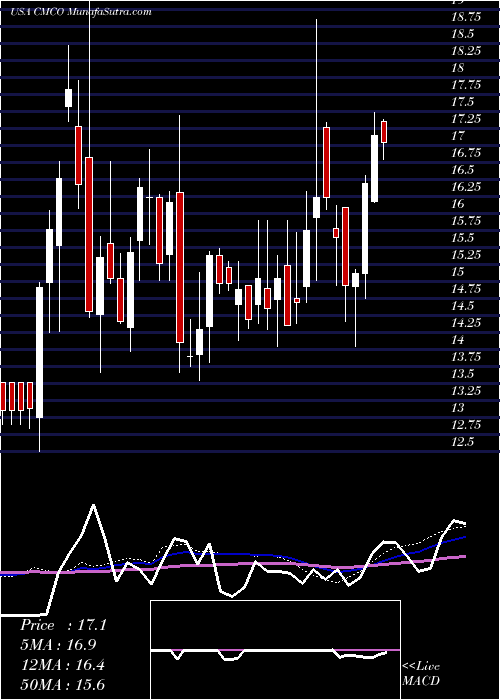Viewport: 500px width, 700px height.
Task: Select the 17.75 price axis label
Action: pyautogui.click(x=467, y=85)
